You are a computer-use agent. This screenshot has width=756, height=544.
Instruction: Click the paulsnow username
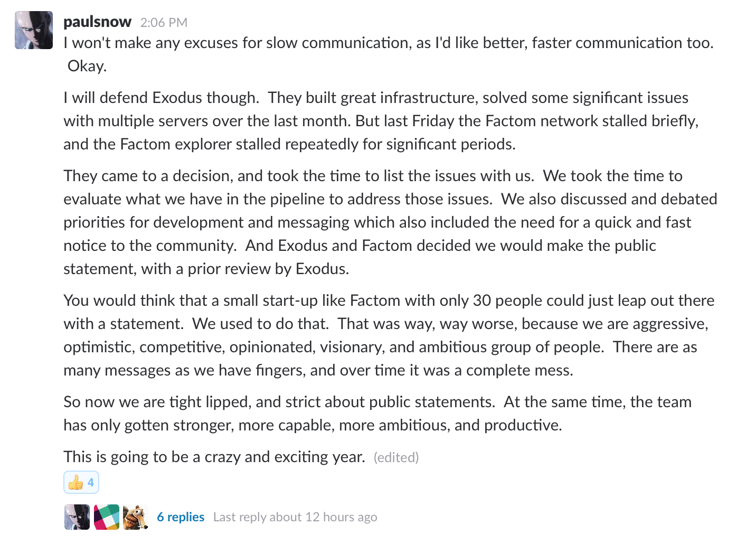coord(97,22)
